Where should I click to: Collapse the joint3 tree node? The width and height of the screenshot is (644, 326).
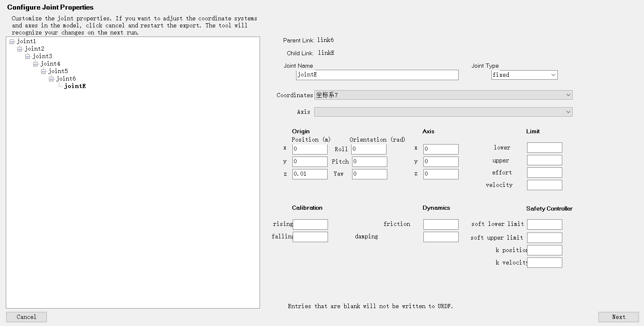tap(27, 56)
